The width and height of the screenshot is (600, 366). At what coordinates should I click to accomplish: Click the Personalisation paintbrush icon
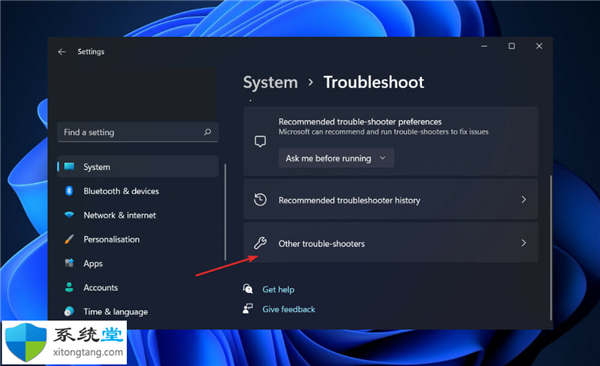pyautogui.click(x=69, y=239)
